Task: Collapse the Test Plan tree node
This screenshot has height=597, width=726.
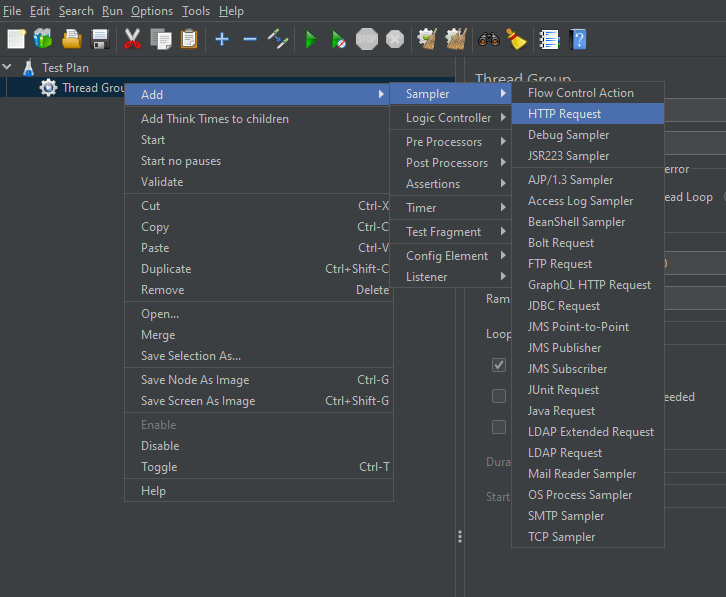Action: 7,67
